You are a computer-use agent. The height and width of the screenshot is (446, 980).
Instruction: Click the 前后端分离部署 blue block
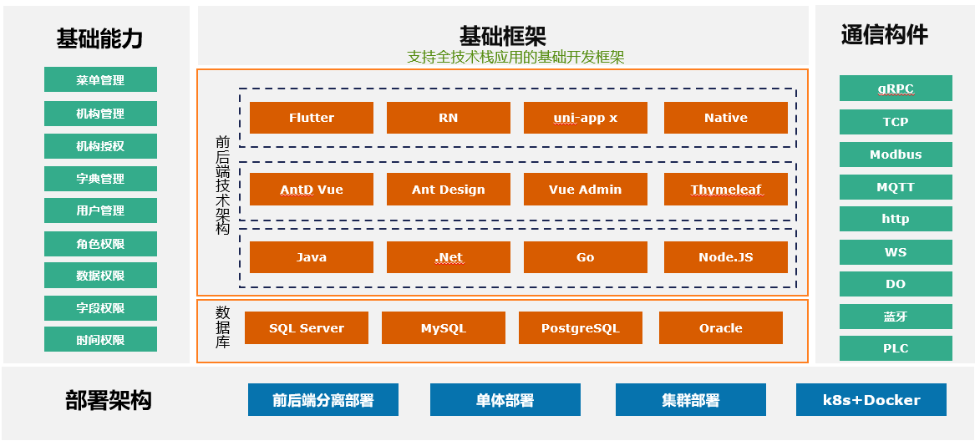(x=322, y=400)
